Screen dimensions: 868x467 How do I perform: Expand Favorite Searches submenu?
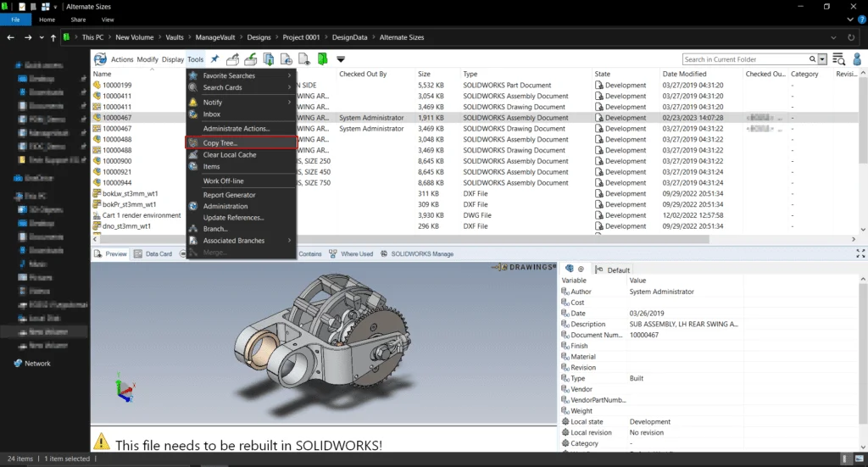point(241,75)
